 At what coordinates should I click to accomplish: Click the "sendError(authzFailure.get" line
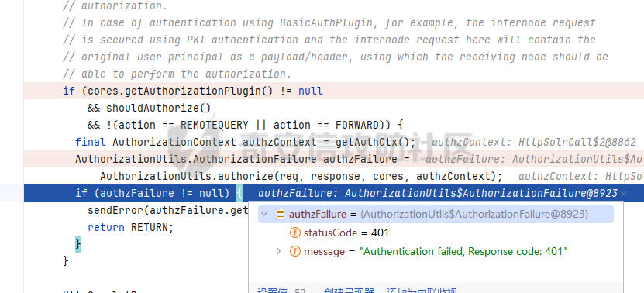point(168,210)
